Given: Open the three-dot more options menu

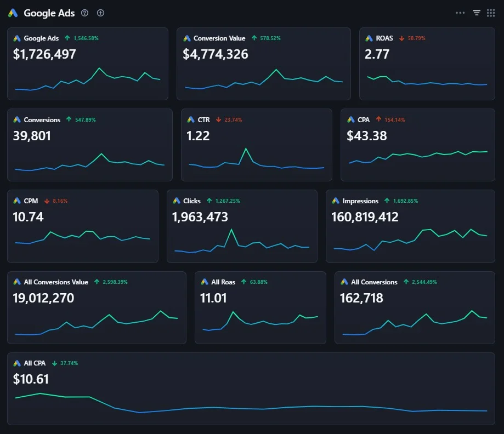Looking at the screenshot, I should pos(460,13).
